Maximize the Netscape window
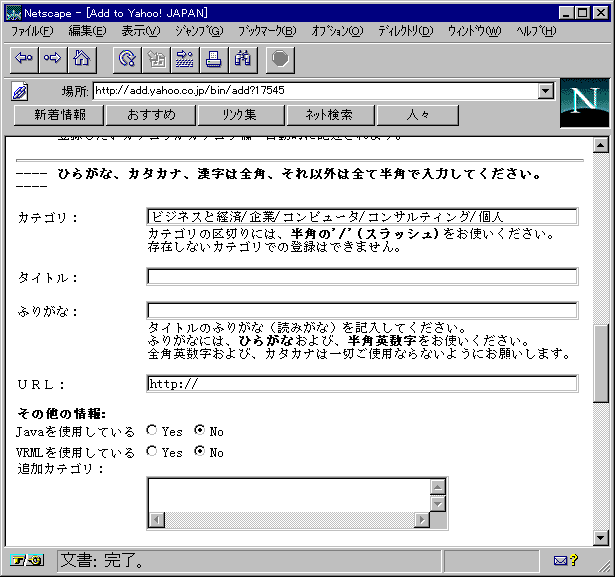The width and height of the screenshot is (615, 577). 583,13
